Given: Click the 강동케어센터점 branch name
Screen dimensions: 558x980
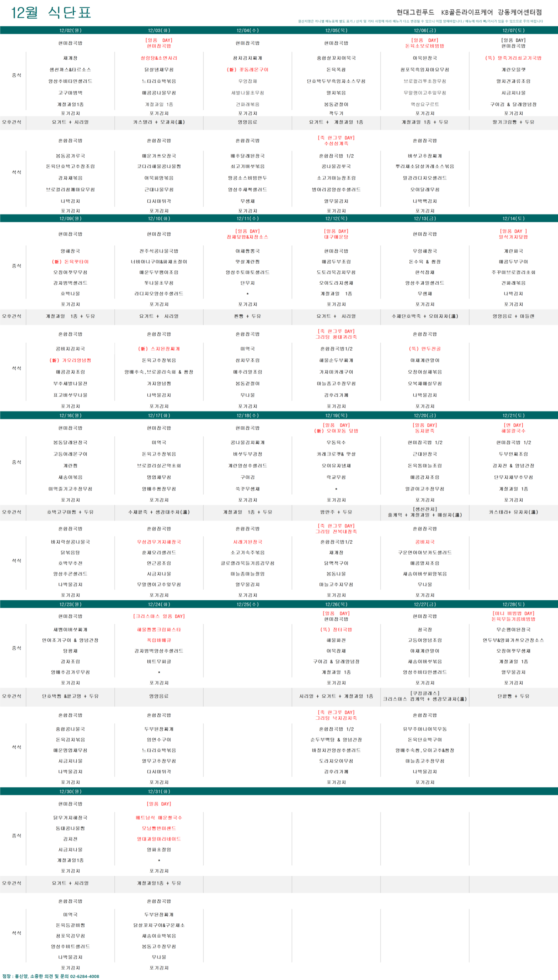Looking at the screenshot, I should 520,12.
